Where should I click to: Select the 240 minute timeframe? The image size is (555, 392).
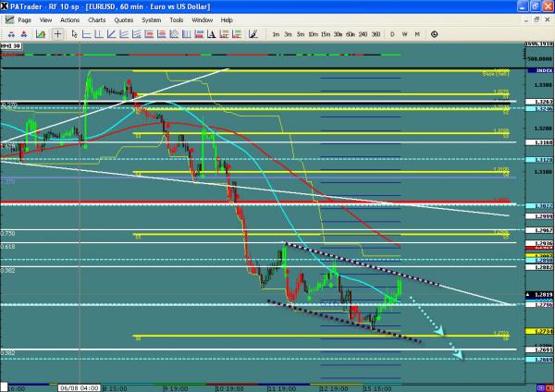361,34
